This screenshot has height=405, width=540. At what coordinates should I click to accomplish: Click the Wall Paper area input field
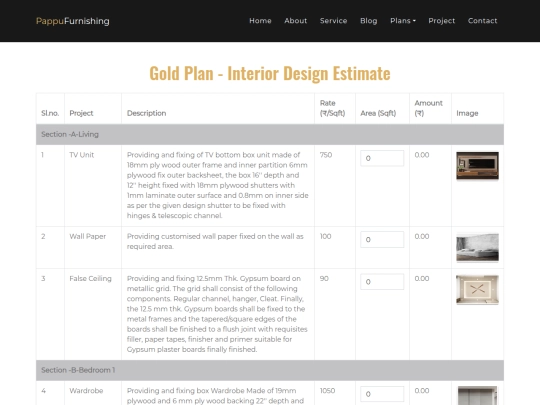pyautogui.click(x=382, y=239)
